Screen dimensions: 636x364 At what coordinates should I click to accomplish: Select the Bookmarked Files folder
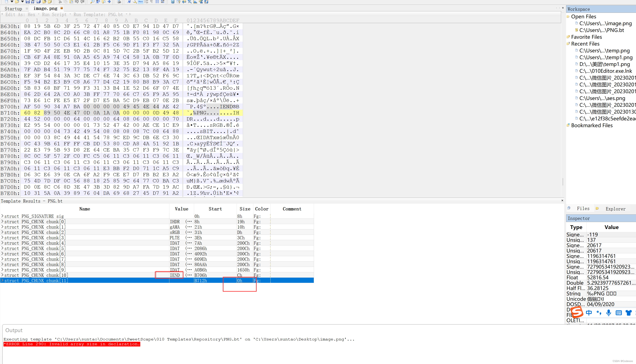pyautogui.click(x=592, y=126)
